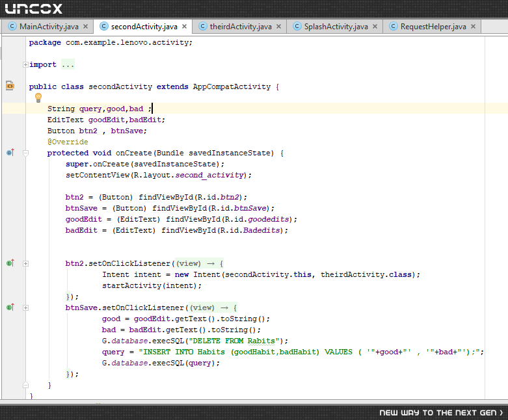Switch to the MainActivity.java tab
The image size is (508, 420).
pos(47,27)
